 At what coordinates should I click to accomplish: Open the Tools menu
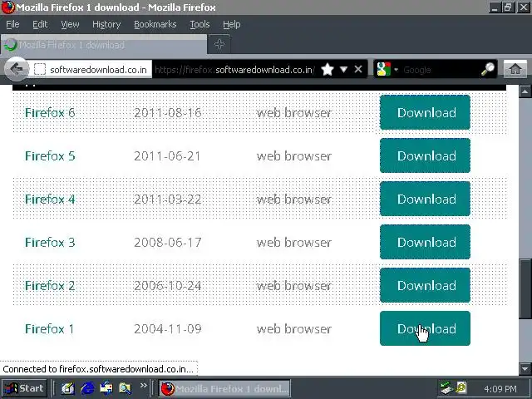point(199,24)
